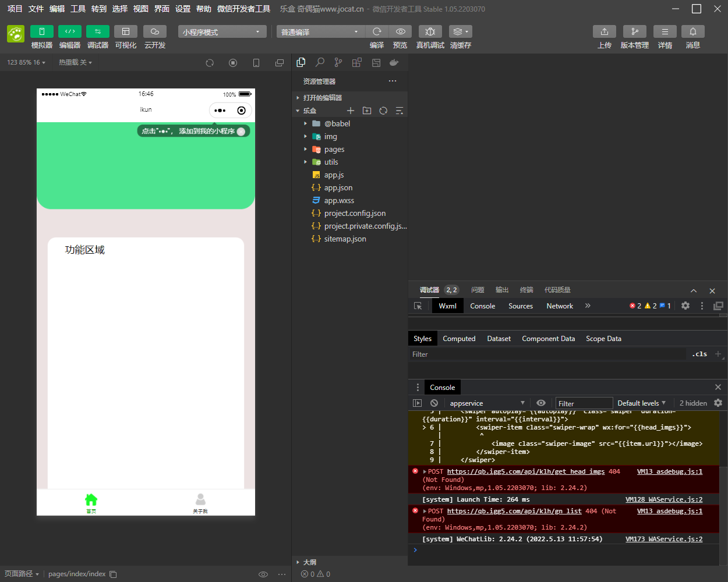Expand the opened editors (打开的编辑器) section
The height and width of the screenshot is (582, 728).
pyautogui.click(x=349, y=98)
